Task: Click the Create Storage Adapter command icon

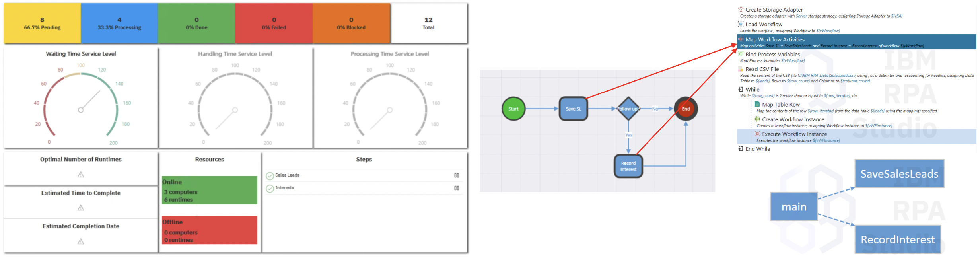Action: tap(741, 10)
